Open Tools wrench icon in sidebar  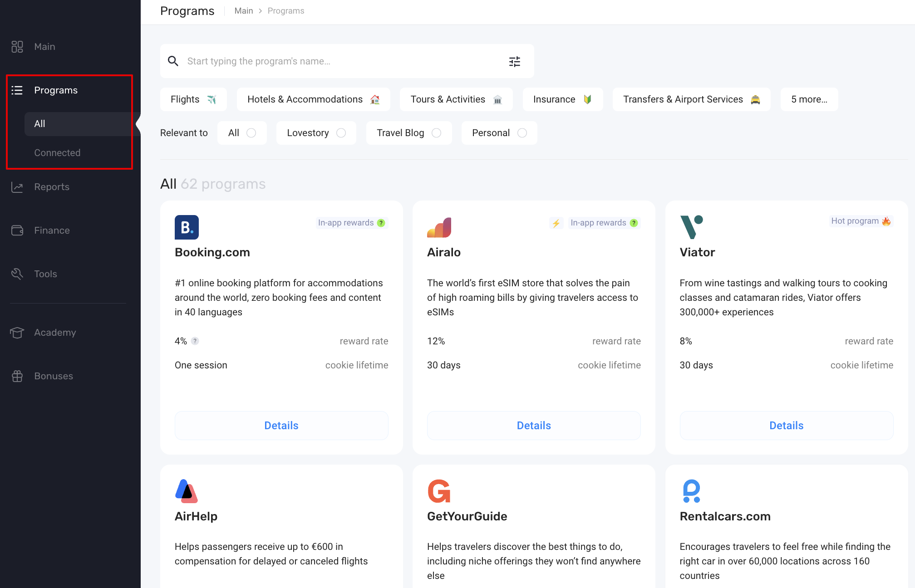click(17, 274)
